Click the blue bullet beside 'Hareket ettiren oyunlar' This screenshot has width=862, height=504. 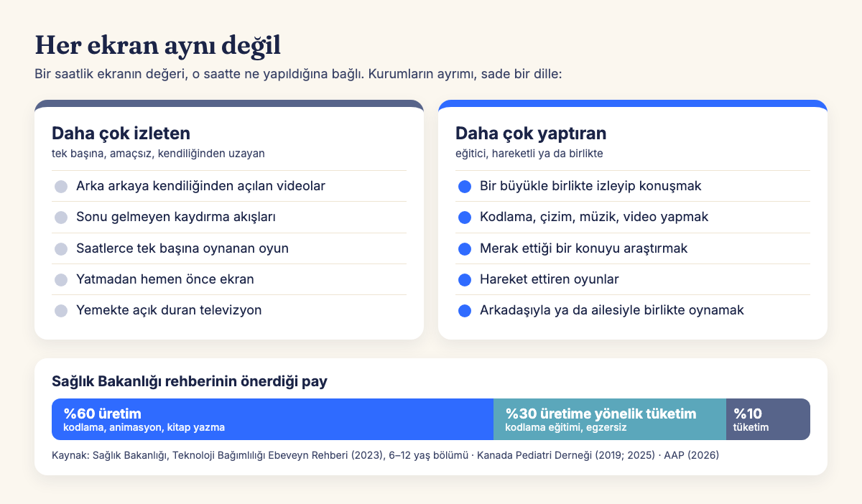click(x=465, y=279)
